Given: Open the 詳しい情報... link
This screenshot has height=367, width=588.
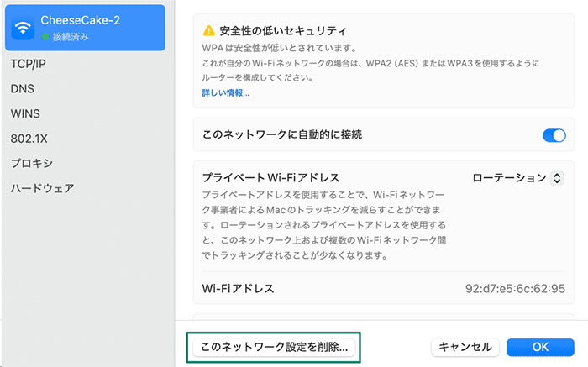Looking at the screenshot, I should pos(226,92).
